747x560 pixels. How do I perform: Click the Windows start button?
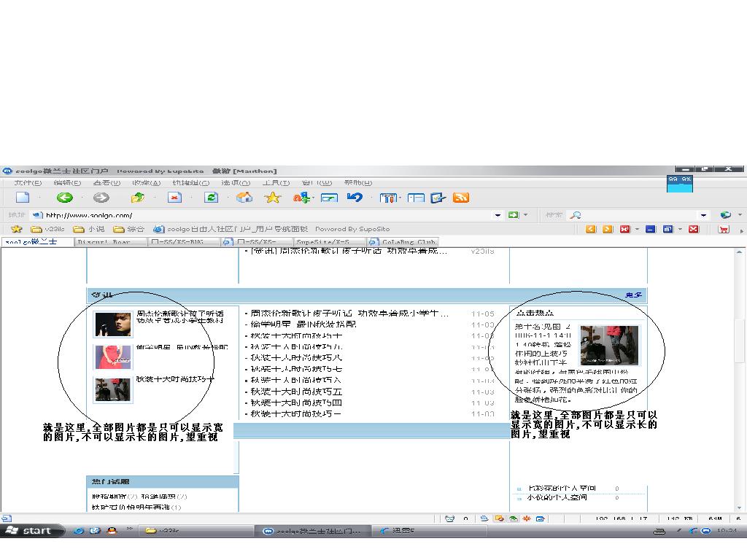point(31,531)
